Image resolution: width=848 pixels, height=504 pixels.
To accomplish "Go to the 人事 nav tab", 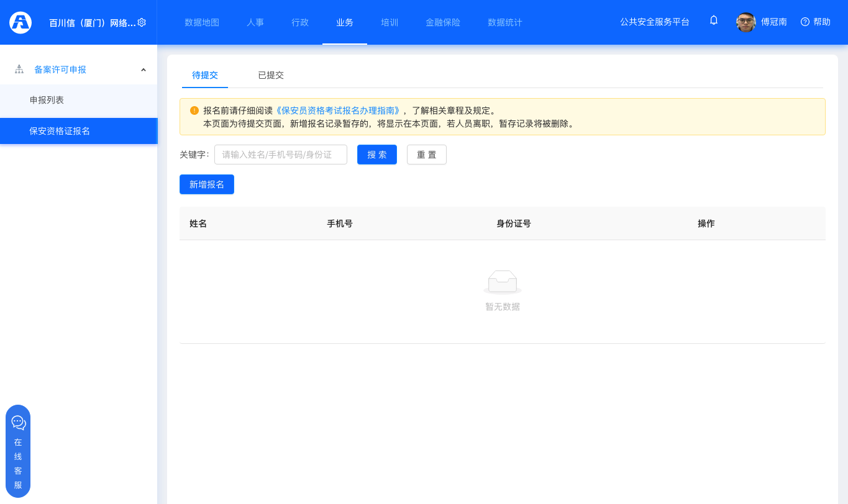I will click(x=255, y=22).
